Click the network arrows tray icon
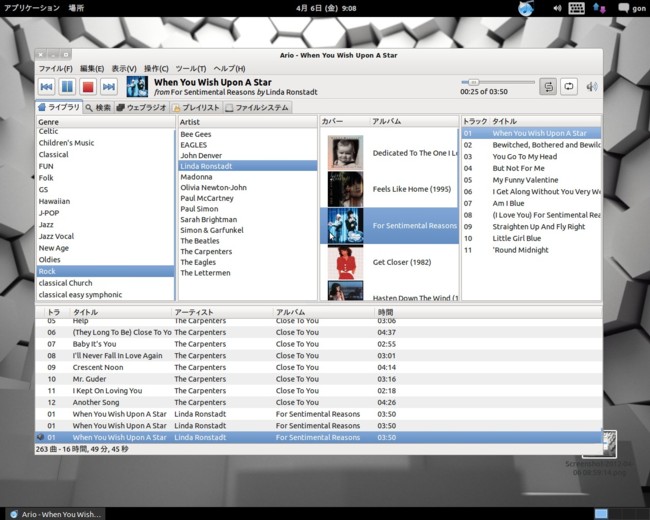Viewport: 650px width, 520px height. (599, 8)
